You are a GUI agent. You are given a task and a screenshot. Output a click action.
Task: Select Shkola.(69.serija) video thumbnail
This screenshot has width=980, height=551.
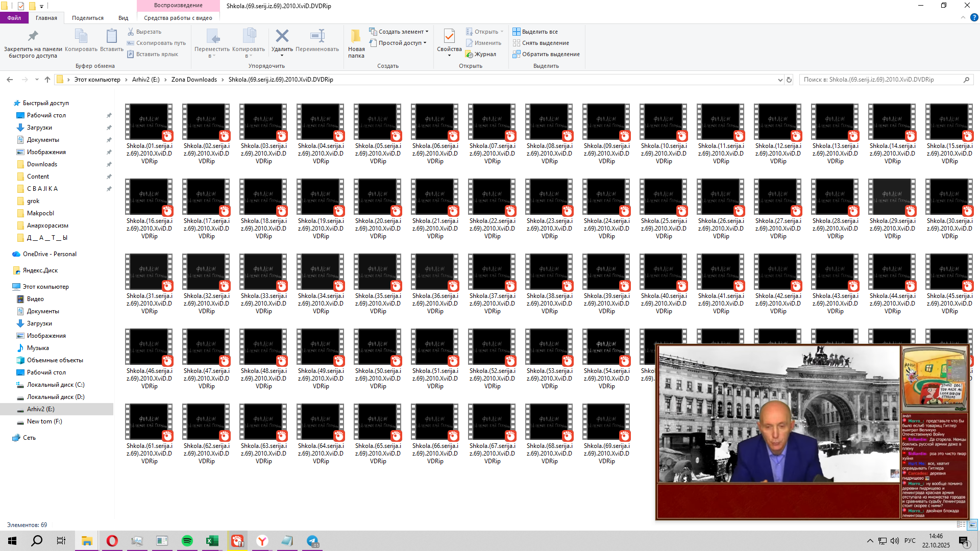pyautogui.click(x=606, y=422)
